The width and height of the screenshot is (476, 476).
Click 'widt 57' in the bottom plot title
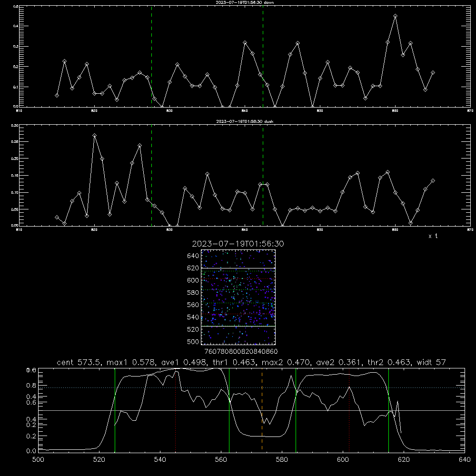click(431, 362)
